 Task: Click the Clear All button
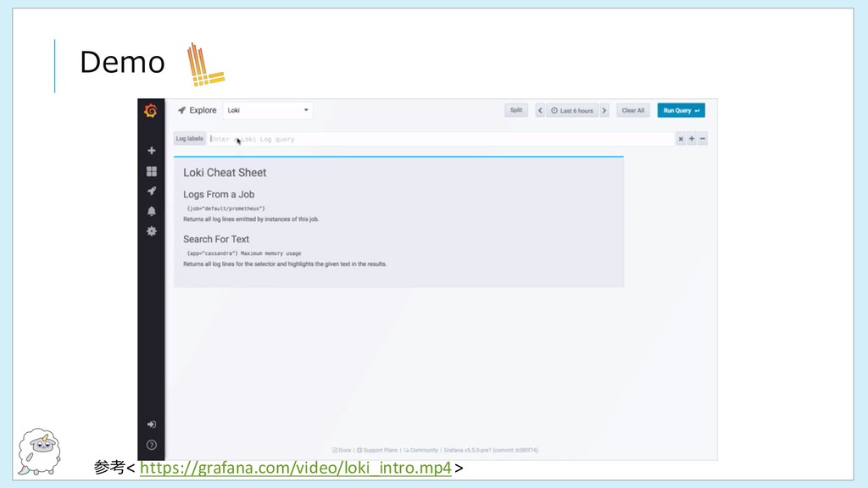pos(632,111)
